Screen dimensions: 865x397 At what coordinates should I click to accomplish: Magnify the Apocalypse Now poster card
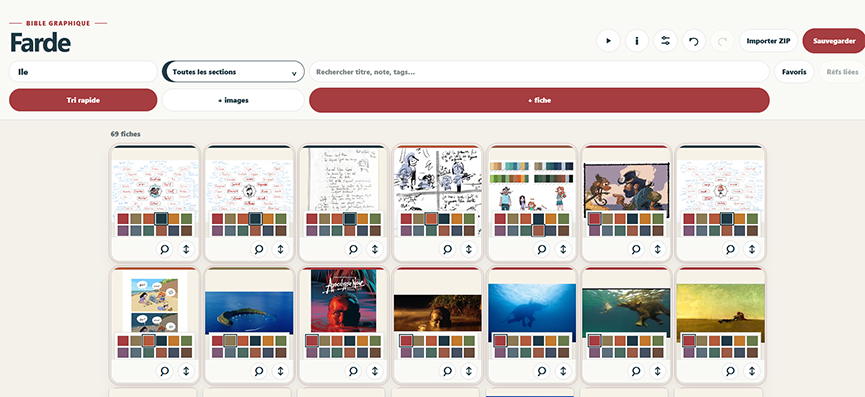point(353,371)
